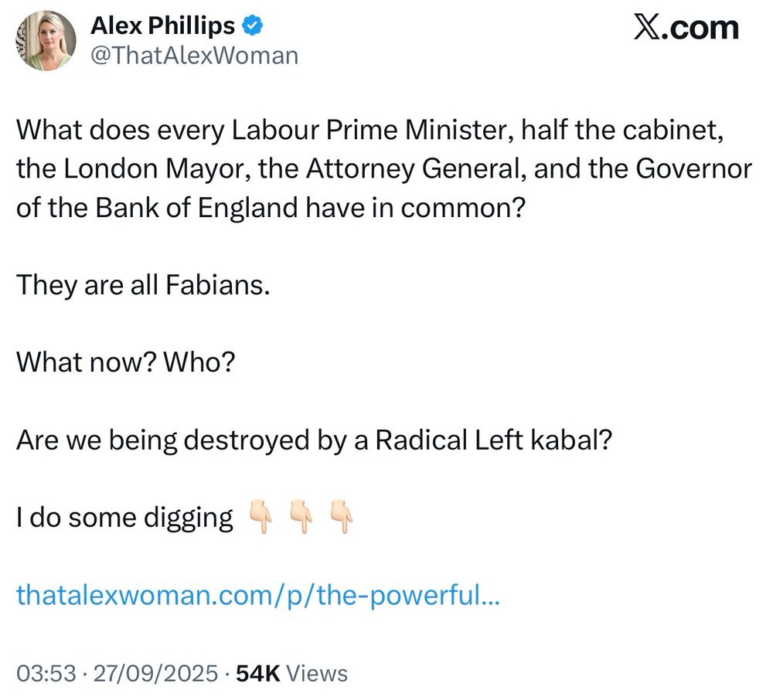Click the 54K view count
The image size is (773, 700).
[258, 674]
